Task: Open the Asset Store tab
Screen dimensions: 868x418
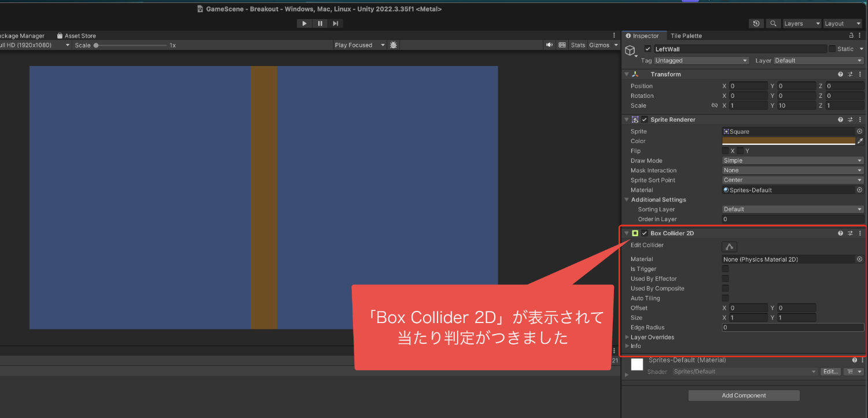Action: pos(76,36)
